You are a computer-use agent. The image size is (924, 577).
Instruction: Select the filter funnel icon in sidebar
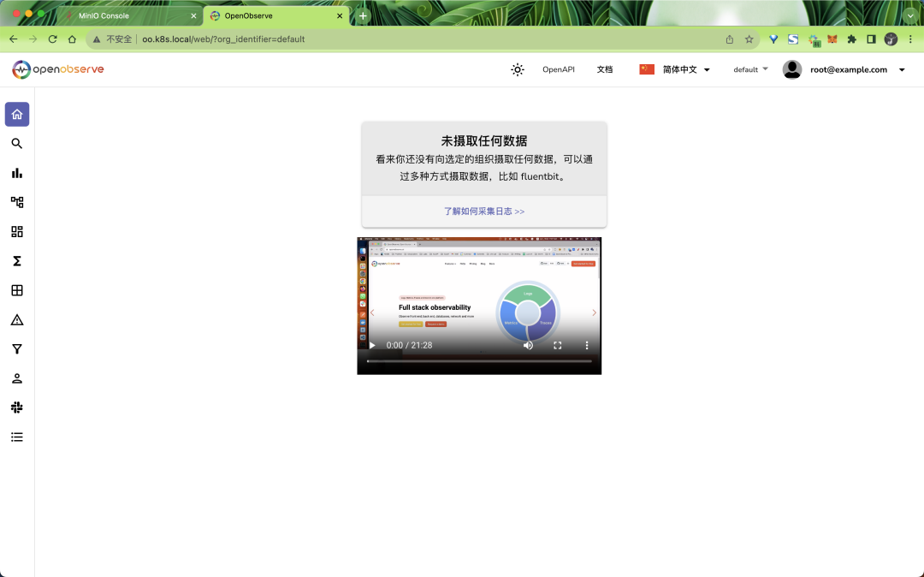[17, 348]
